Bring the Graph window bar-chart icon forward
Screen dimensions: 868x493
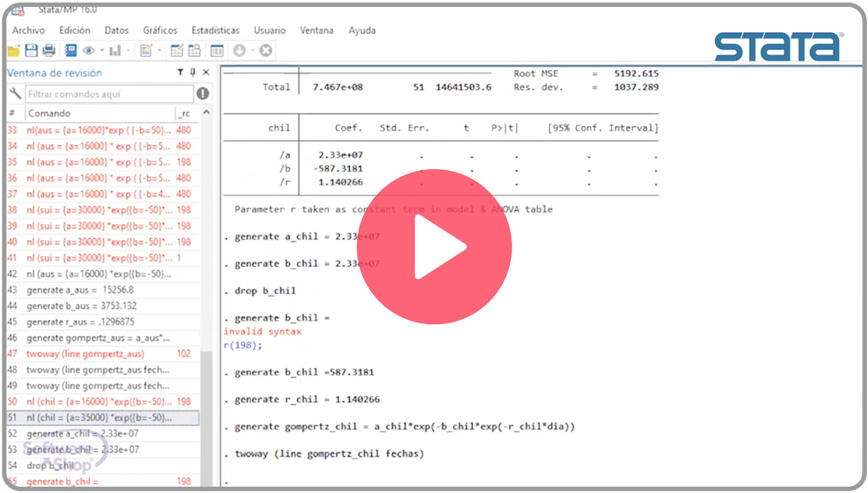[x=115, y=50]
